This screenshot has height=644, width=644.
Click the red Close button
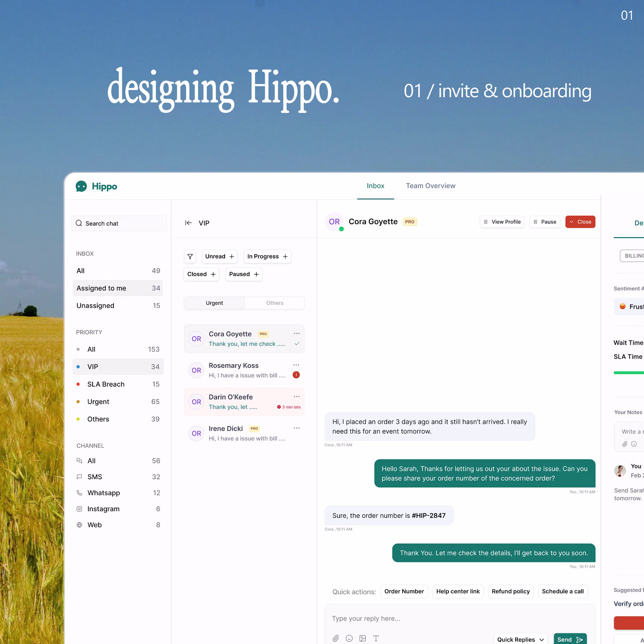(x=580, y=222)
